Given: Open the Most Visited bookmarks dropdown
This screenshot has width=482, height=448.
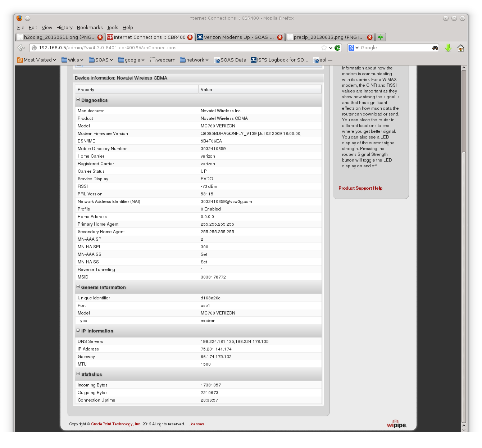Looking at the screenshot, I should (x=37, y=60).
